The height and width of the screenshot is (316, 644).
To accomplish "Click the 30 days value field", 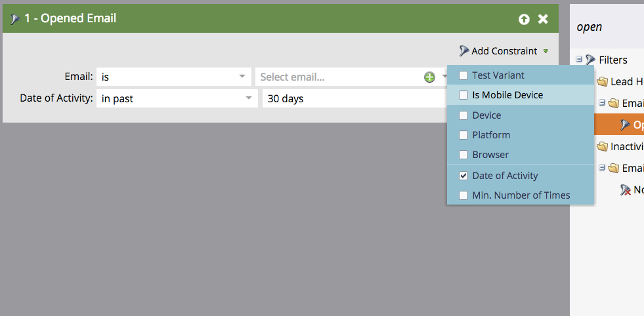I will coord(355,98).
